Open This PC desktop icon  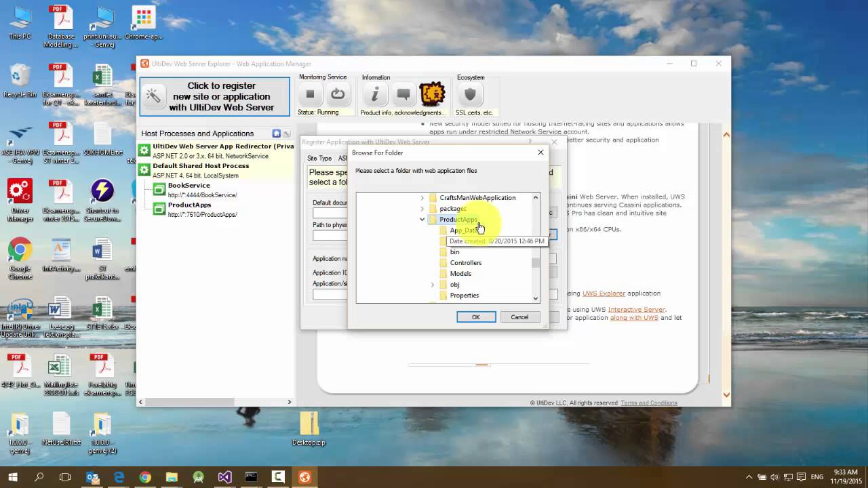pos(20,24)
